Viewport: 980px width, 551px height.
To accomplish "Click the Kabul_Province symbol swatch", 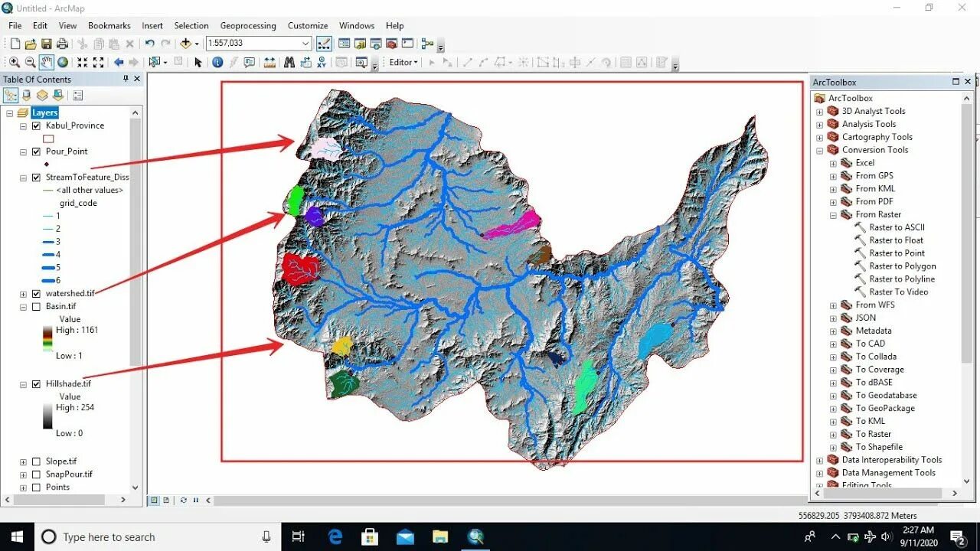I will [48, 139].
